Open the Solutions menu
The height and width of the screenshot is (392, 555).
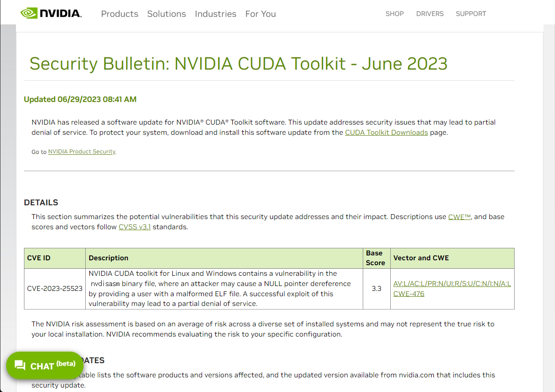coord(166,14)
